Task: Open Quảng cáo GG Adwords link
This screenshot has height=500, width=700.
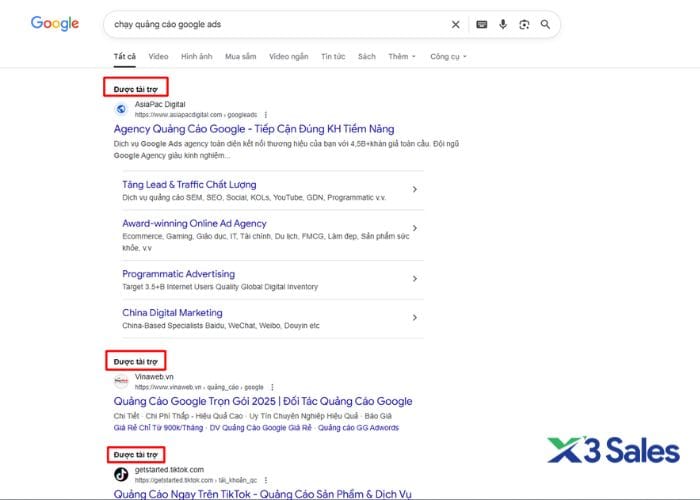Action: point(358,428)
